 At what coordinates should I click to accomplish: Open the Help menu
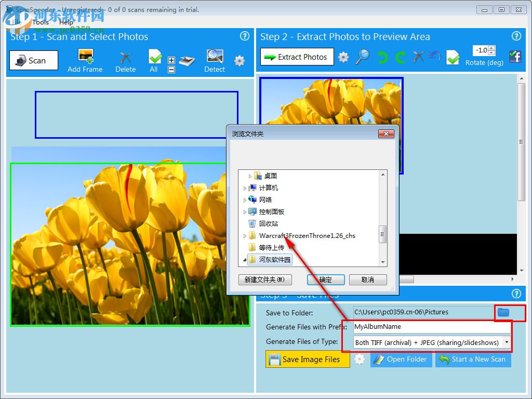(66, 22)
